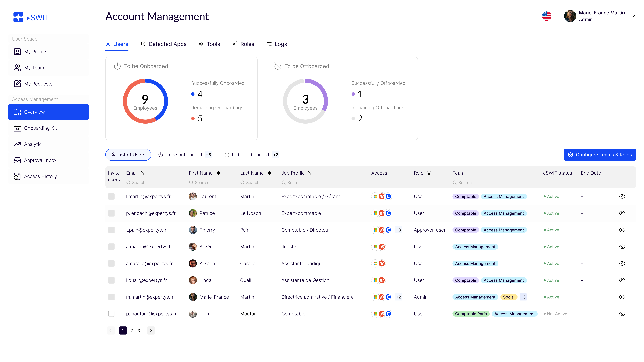Click m.martin@expertys.fr email
Image resolution: width=644 pixels, height=362 pixels.
(150, 297)
